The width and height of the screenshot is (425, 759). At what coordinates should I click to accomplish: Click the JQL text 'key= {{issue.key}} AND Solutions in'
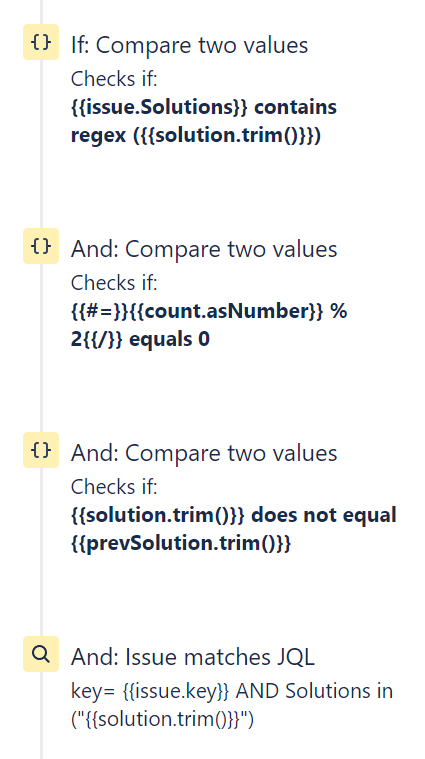pyautogui.click(x=232, y=691)
